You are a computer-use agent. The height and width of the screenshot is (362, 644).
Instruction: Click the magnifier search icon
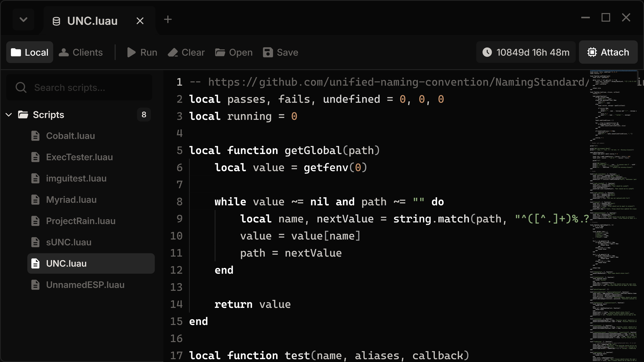(21, 87)
